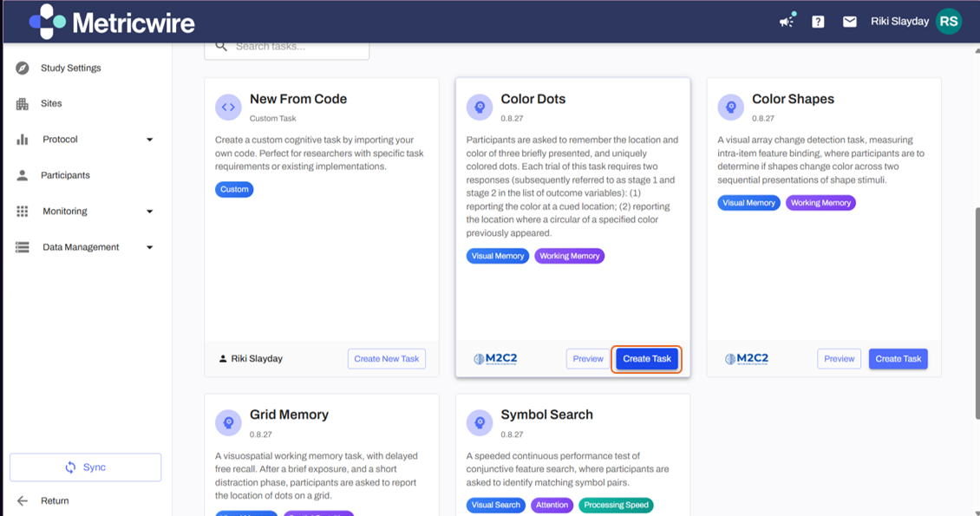The image size is (980, 516).
Task: Open the help question mark icon
Action: [818, 22]
